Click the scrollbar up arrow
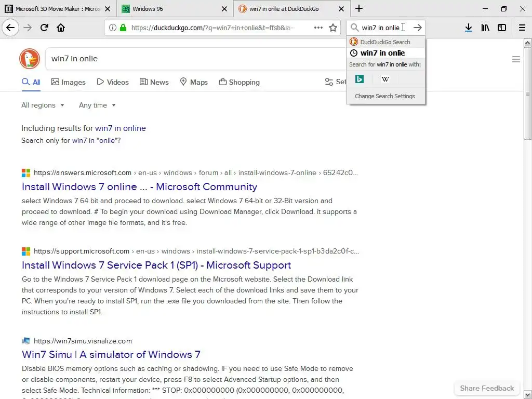The image size is (532, 399). (x=527, y=43)
